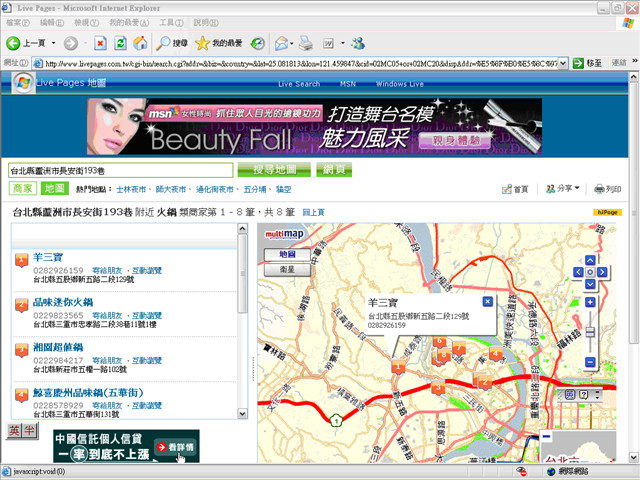
Task: Click the IE Back arrow button
Action: (x=13, y=43)
